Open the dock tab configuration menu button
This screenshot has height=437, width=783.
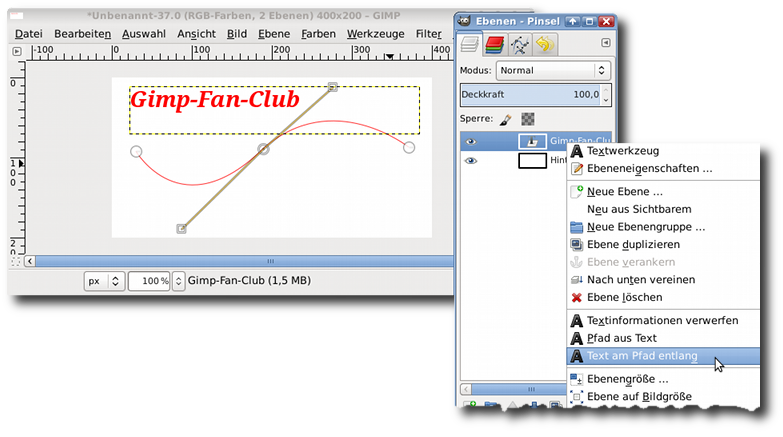click(x=606, y=43)
